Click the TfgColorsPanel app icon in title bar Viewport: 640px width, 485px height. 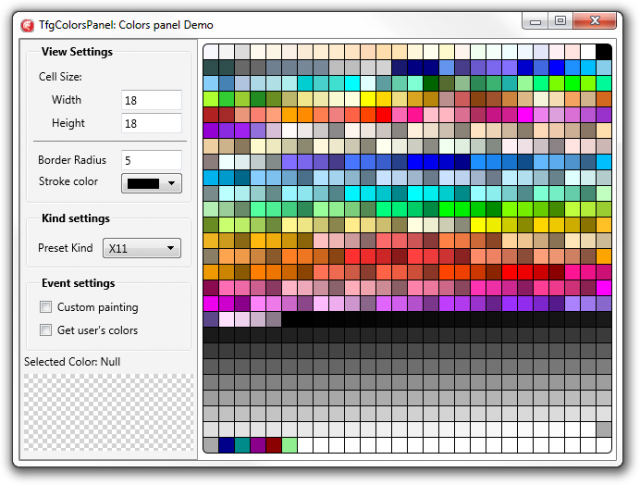point(27,25)
